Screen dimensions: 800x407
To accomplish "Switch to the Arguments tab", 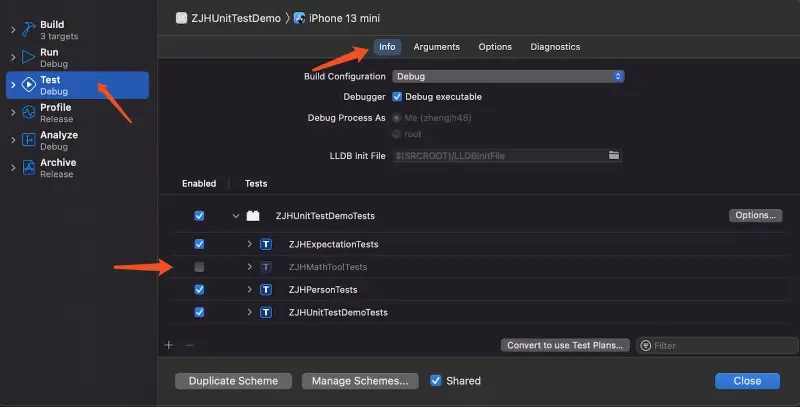I will click(436, 47).
